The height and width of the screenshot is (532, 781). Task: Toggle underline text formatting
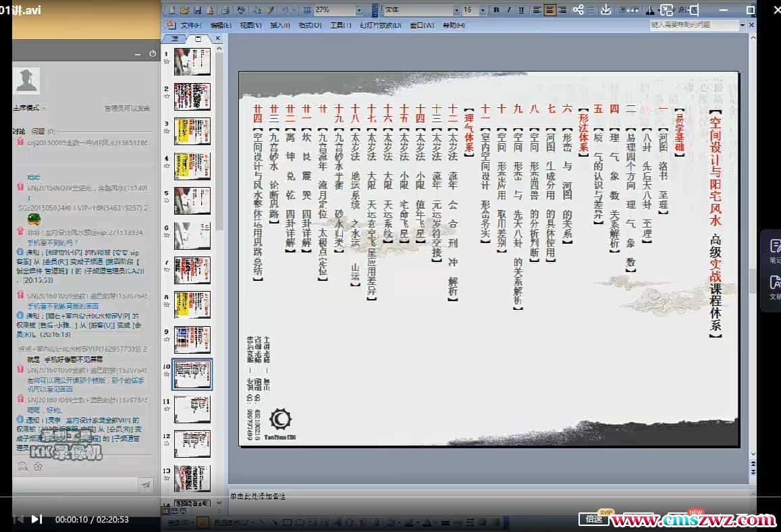pos(521,10)
